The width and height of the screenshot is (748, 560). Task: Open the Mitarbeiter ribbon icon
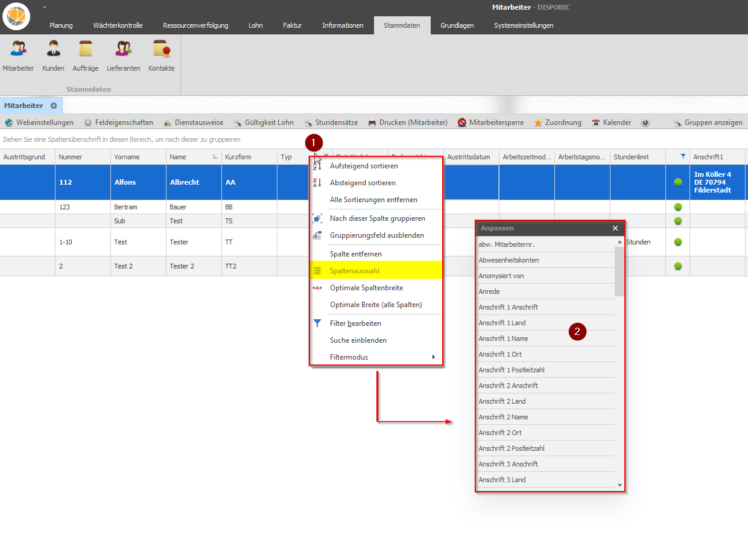click(x=18, y=56)
